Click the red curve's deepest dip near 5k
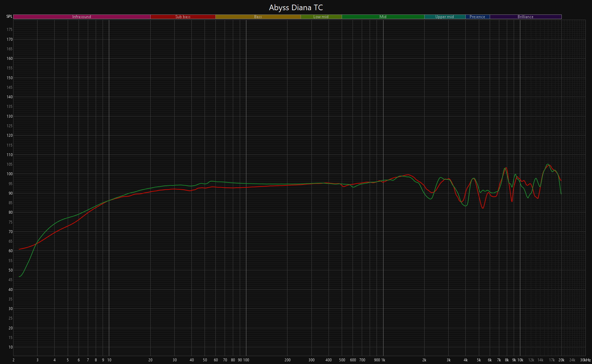 pos(482,208)
